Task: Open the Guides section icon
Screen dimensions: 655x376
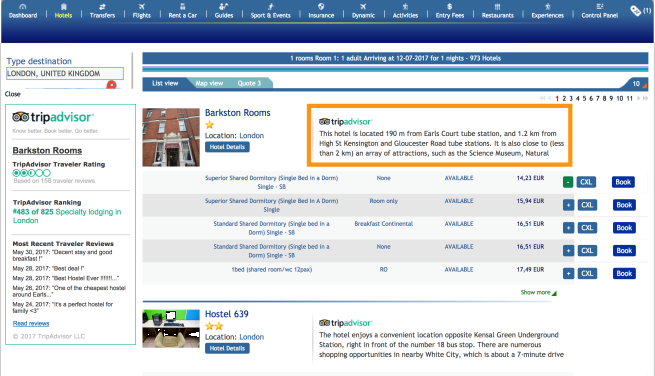Action: [x=224, y=7]
